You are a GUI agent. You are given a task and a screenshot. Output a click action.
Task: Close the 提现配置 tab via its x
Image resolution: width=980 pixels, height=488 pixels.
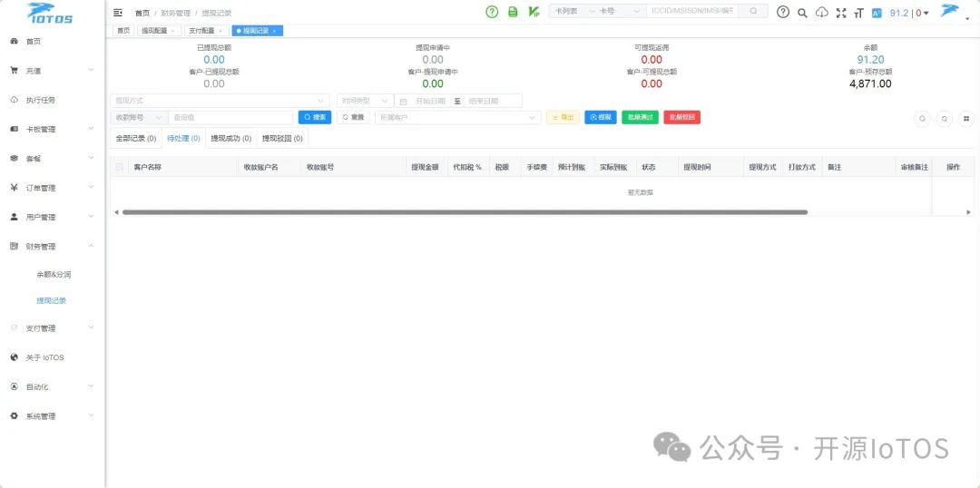pos(172,31)
